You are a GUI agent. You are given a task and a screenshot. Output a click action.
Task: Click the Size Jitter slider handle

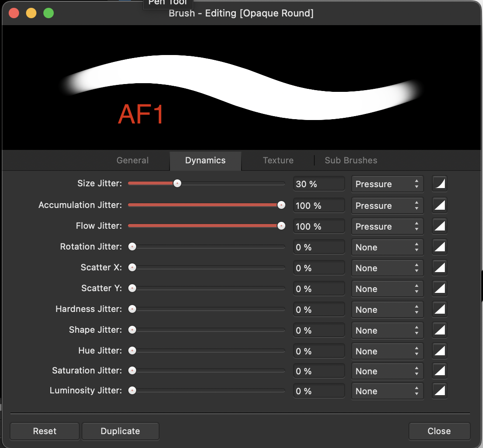[177, 184]
